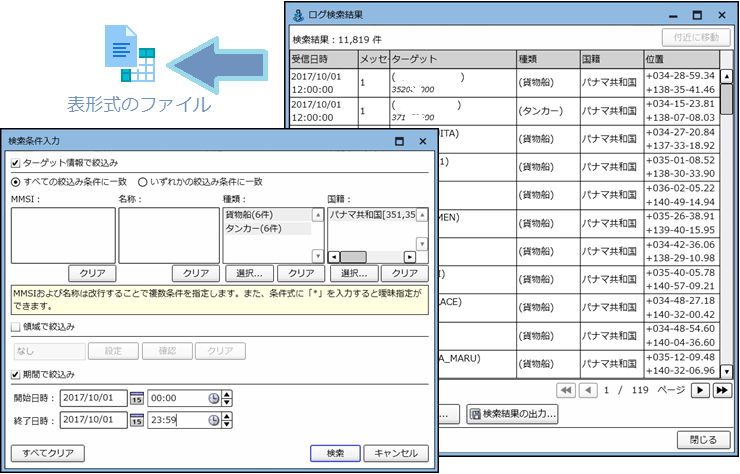This screenshot has width=740, height=474.
Task: Click 終了日時 date field
Action: pos(93,420)
